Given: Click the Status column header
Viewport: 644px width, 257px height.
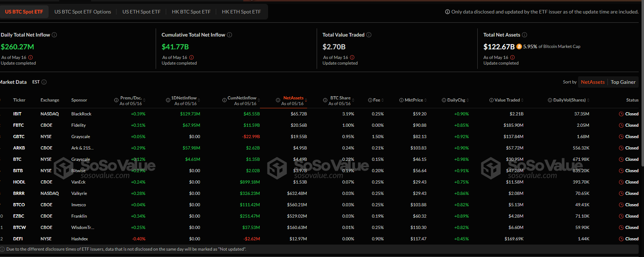Looking at the screenshot, I should point(632,100).
